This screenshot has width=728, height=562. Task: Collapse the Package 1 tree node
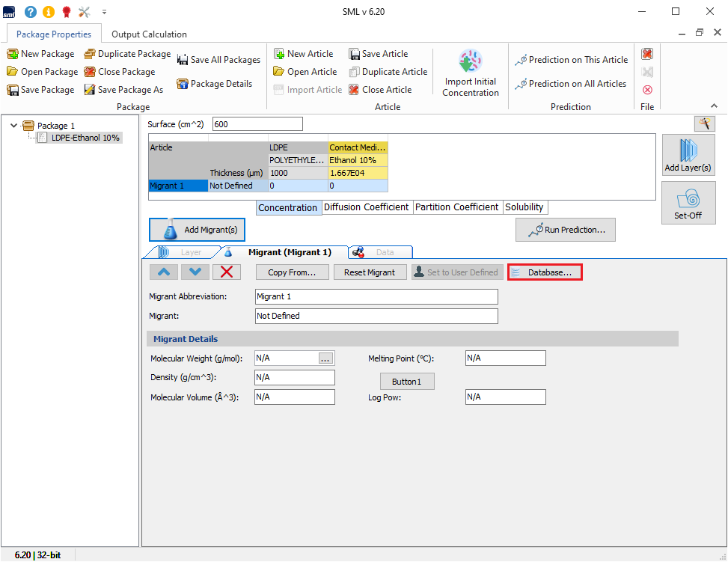click(x=13, y=125)
